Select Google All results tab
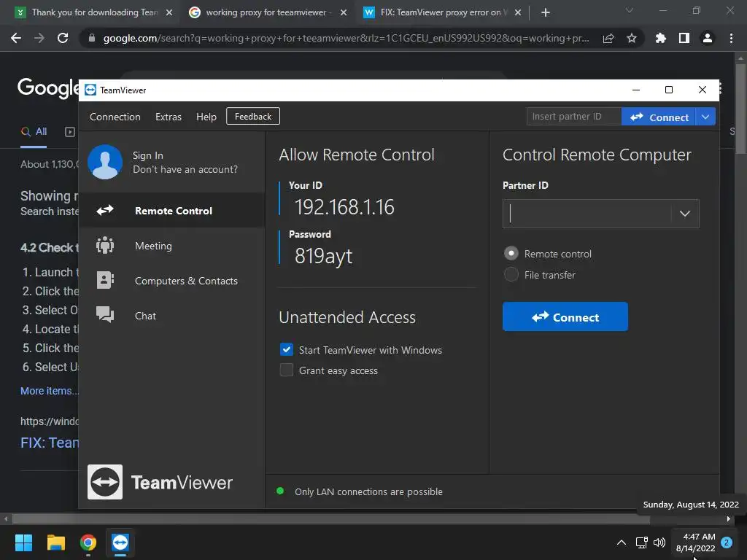Image resolution: width=747 pixels, height=560 pixels. coord(34,132)
